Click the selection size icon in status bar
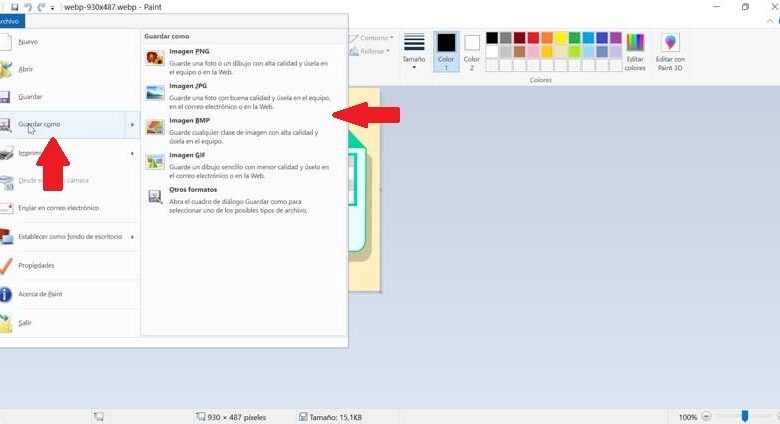The height and width of the screenshot is (424, 780). click(x=99, y=417)
